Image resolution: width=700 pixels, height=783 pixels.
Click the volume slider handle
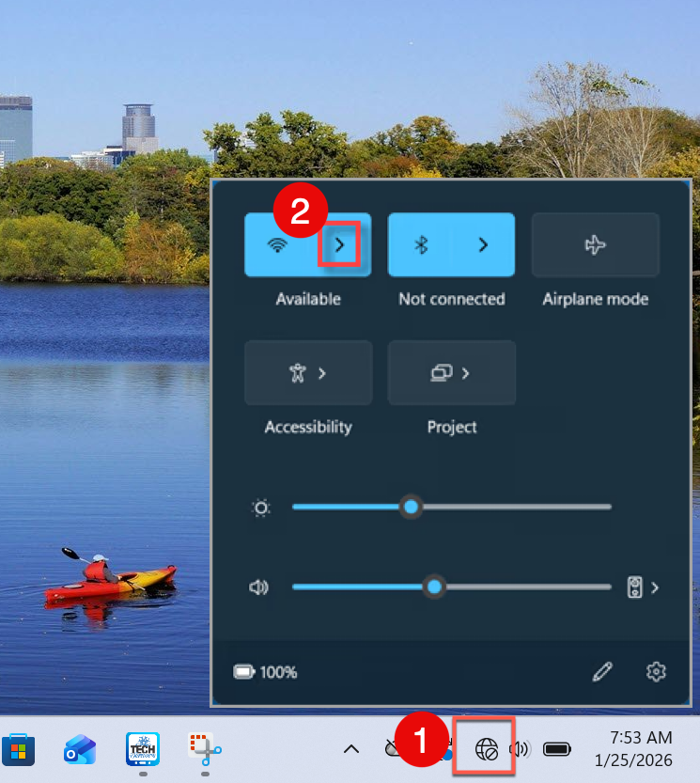point(433,587)
